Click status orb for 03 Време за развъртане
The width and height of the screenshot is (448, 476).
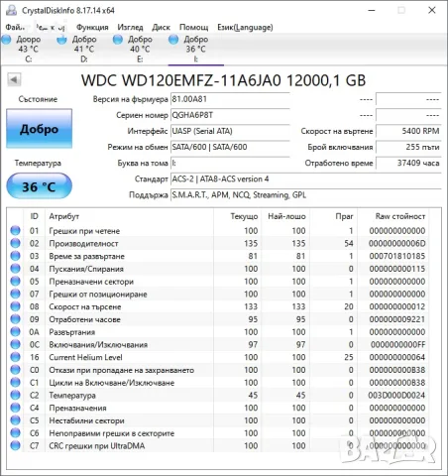click(15, 256)
